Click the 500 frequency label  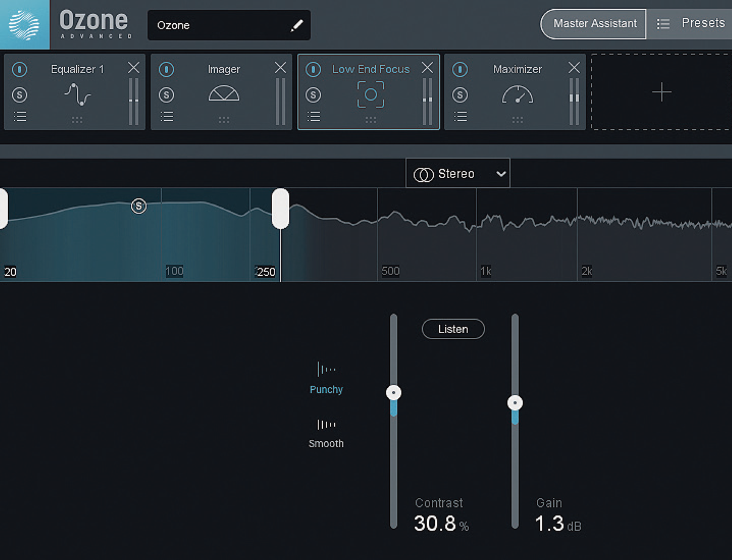click(x=390, y=271)
